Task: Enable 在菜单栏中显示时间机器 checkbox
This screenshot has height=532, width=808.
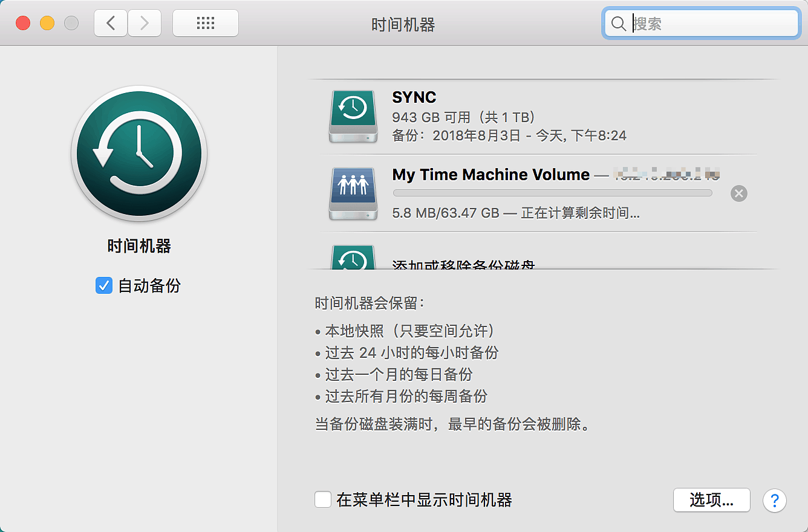Action: [323, 500]
